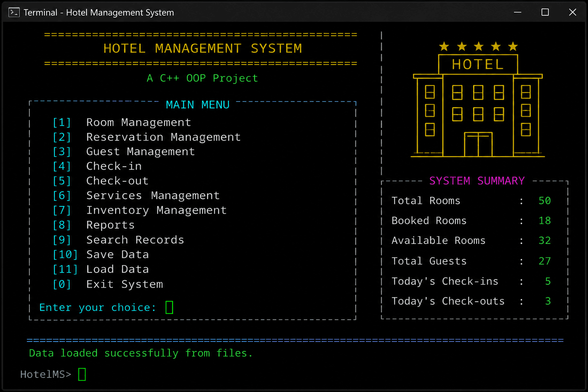Select the Room Management menu option
The width and height of the screenshot is (588, 392).
[122, 122]
